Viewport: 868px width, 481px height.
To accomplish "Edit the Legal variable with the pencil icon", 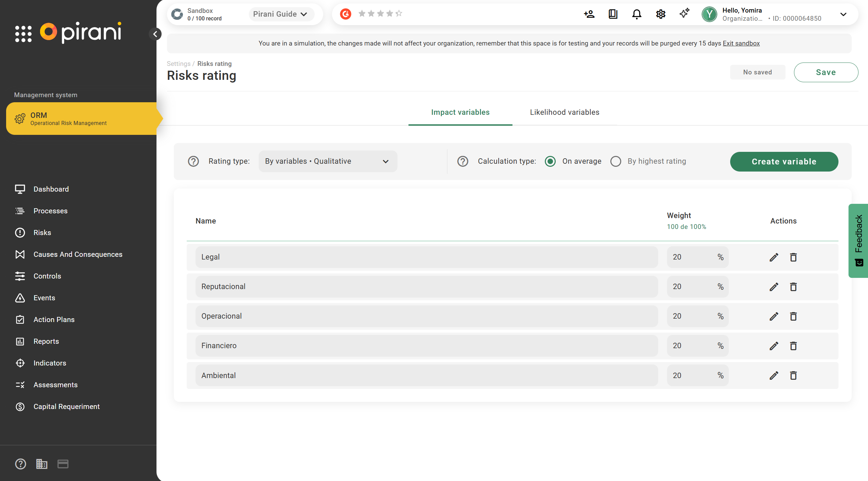I will coord(774,257).
